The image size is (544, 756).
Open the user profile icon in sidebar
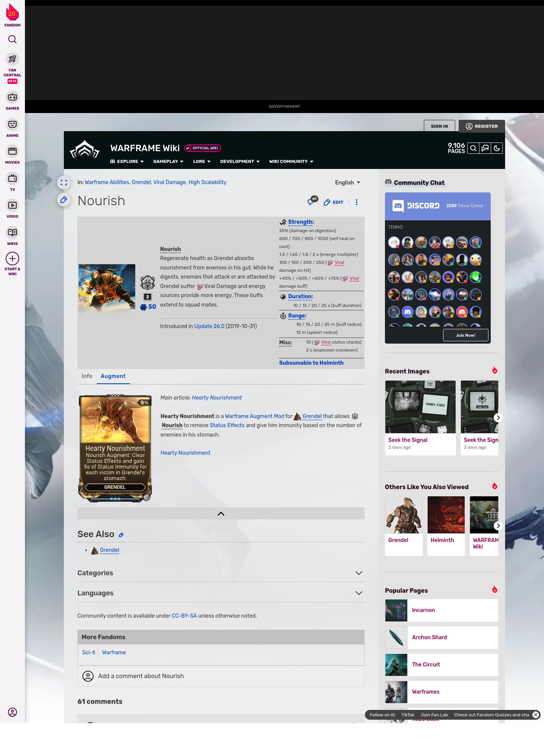tap(12, 712)
